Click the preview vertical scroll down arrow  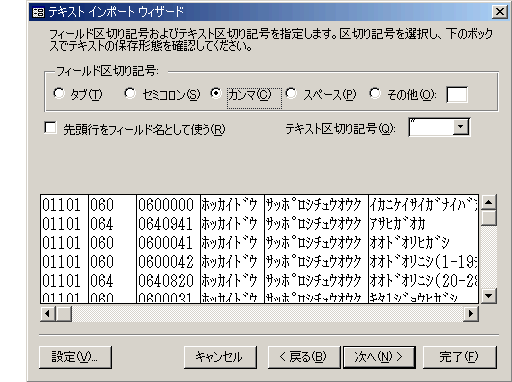[x=488, y=296]
